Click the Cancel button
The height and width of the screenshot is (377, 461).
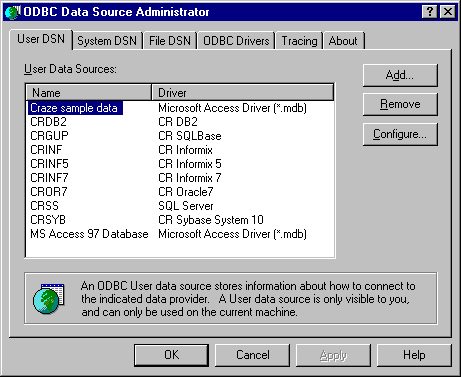click(253, 355)
